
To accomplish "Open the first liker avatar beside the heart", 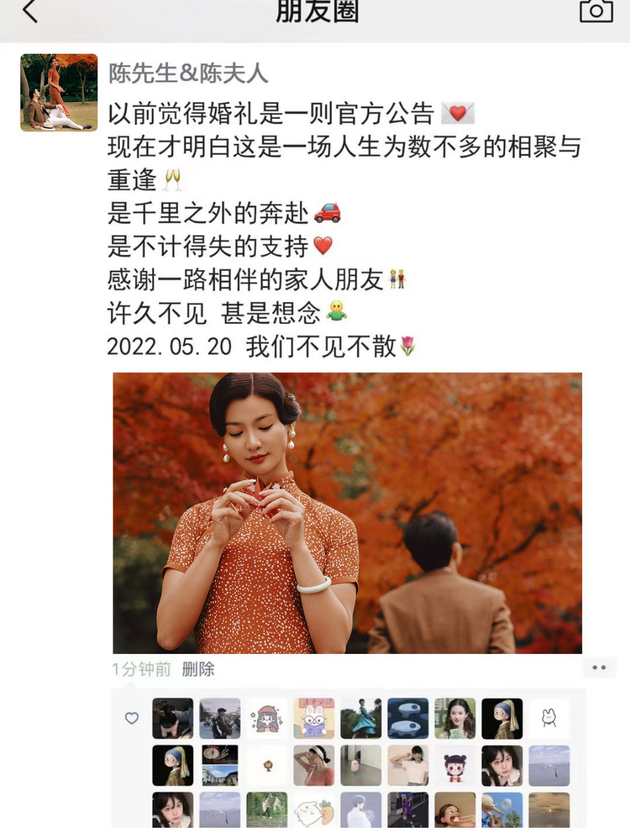I will coord(173,719).
